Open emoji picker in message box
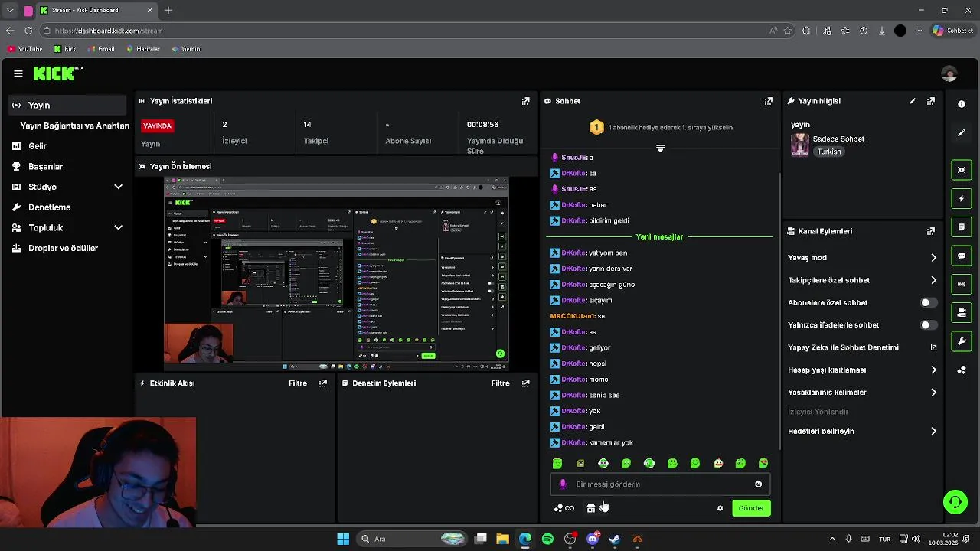The image size is (980, 551). coord(759,484)
